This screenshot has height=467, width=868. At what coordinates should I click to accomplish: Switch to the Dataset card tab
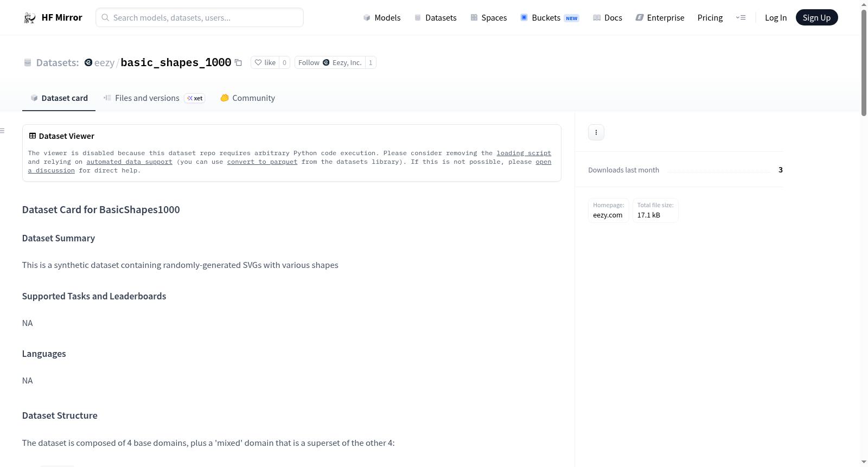coord(59,98)
